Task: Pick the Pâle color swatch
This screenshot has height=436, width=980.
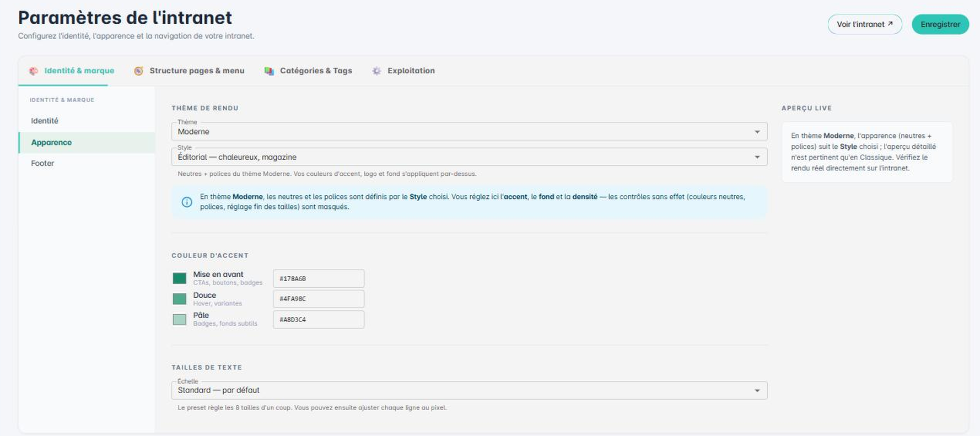Action: pyautogui.click(x=180, y=320)
